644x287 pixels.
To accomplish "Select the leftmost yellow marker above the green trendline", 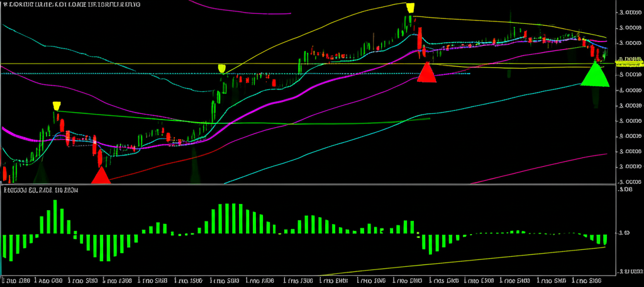I will coord(57,106).
